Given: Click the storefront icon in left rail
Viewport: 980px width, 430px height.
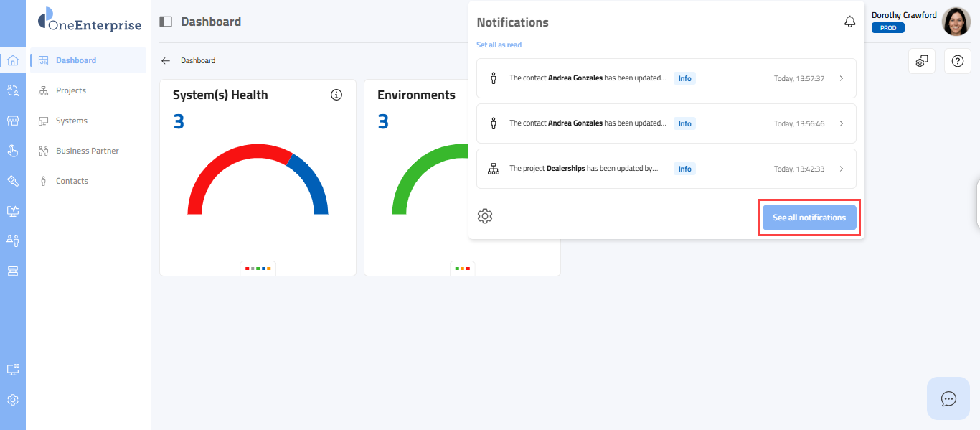Looking at the screenshot, I should [x=12, y=121].
